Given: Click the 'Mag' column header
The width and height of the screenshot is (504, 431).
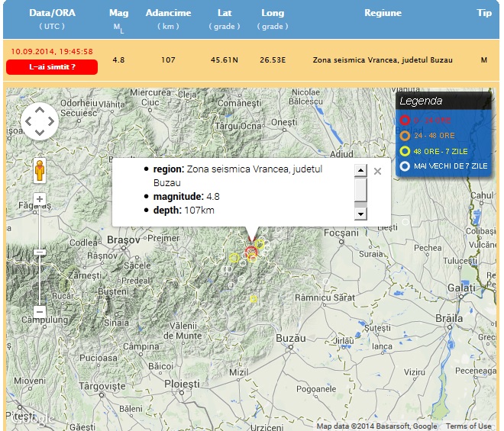Looking at the screenshot, I should (x=119, y=13).
